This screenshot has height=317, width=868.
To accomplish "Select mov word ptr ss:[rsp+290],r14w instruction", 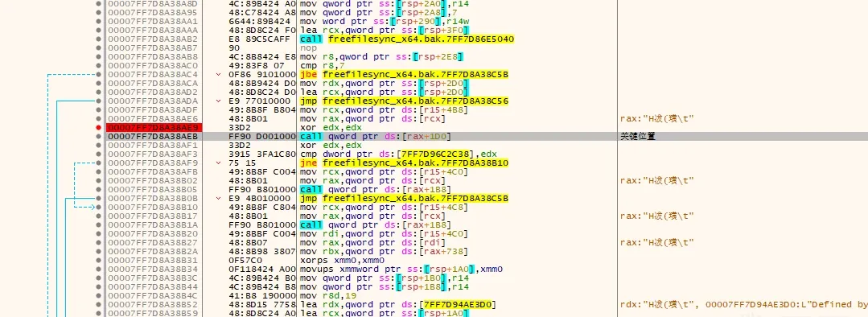I will click(x=389, y=21).
